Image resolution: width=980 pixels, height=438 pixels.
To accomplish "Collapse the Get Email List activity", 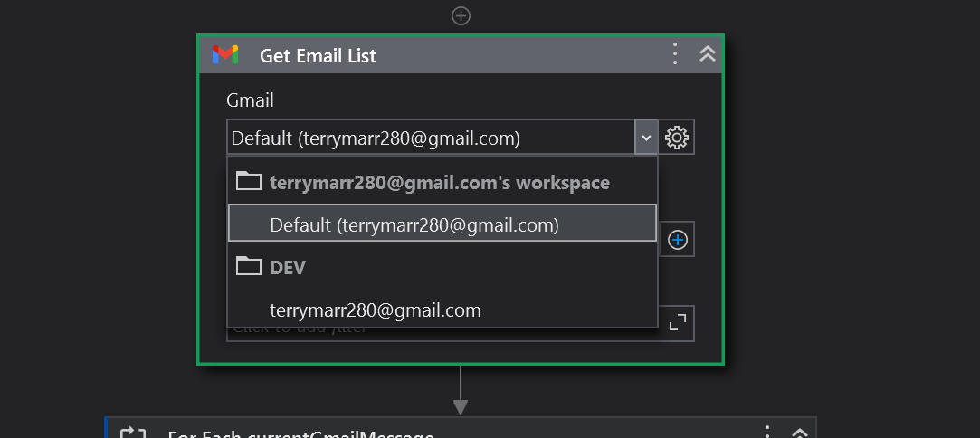I will tap(707, 54).
